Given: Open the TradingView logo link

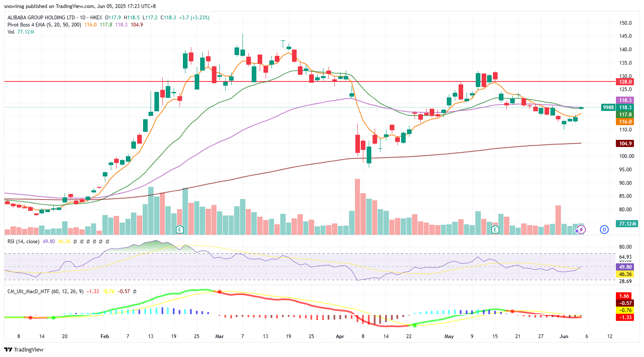Looking at the screenshot, I should pyautogui.click(x=24, y=349).
